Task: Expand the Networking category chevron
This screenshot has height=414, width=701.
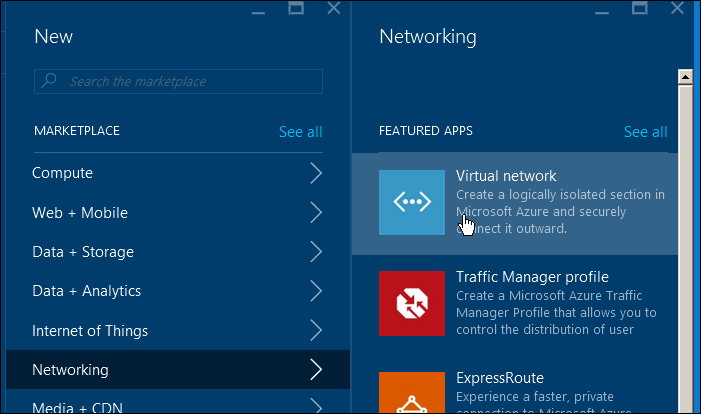Action: click(316, 370)
